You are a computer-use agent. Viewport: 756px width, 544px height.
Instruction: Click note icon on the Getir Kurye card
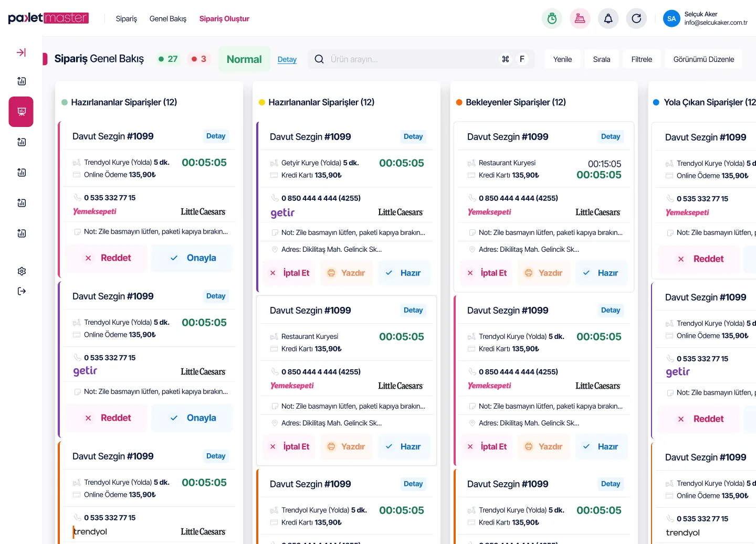(275, 232)
